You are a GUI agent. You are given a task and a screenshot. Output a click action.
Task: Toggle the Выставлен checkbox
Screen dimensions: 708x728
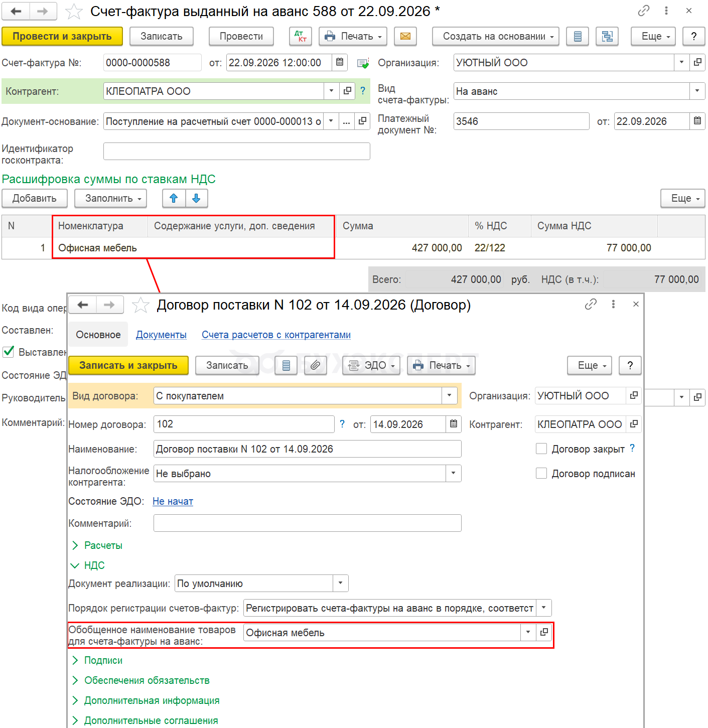(x=9, y=352)
